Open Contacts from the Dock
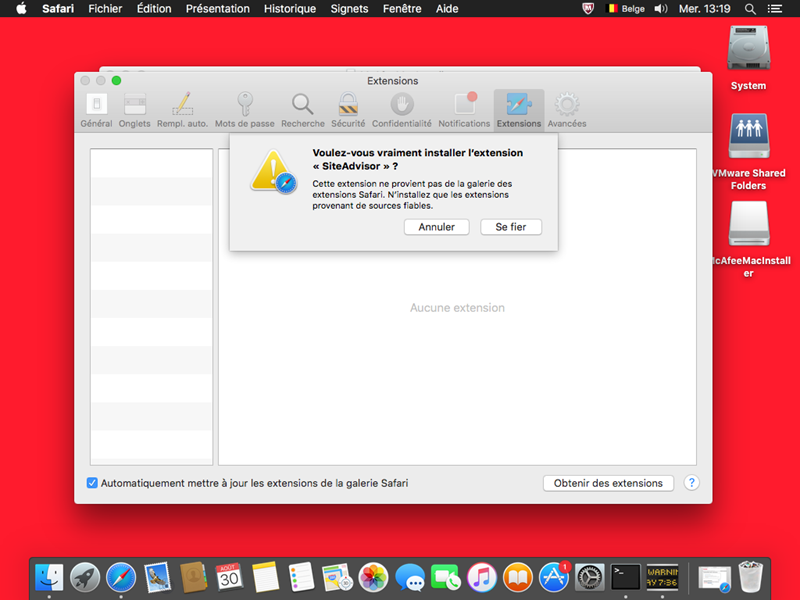The height and width of the screenshot is (600, 800). point(193,578)
